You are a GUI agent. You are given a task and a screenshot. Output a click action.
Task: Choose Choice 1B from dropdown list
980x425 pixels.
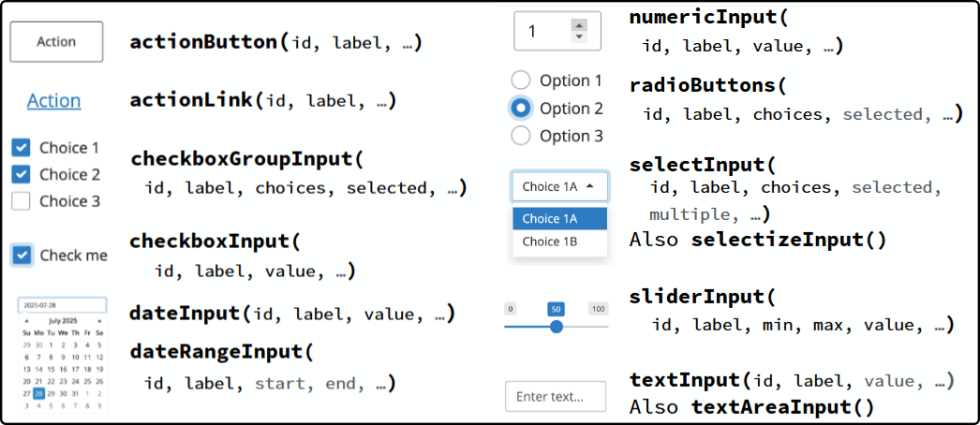(x=550, y=242)
